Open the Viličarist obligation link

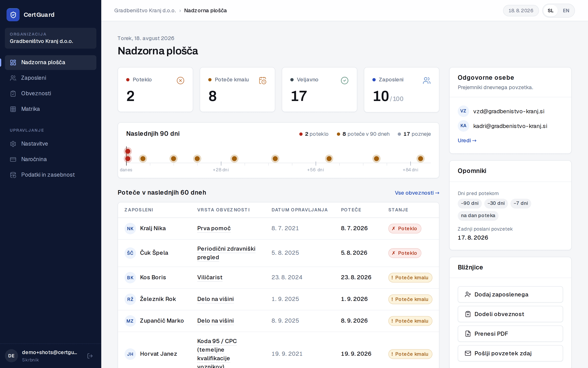[x=210, y=277]
